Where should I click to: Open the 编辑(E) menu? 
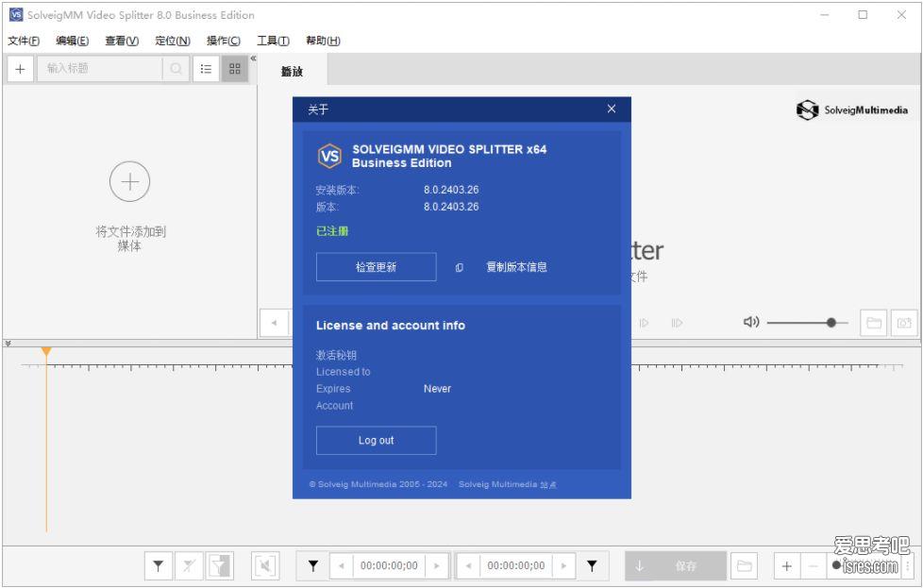click(73, 41)
